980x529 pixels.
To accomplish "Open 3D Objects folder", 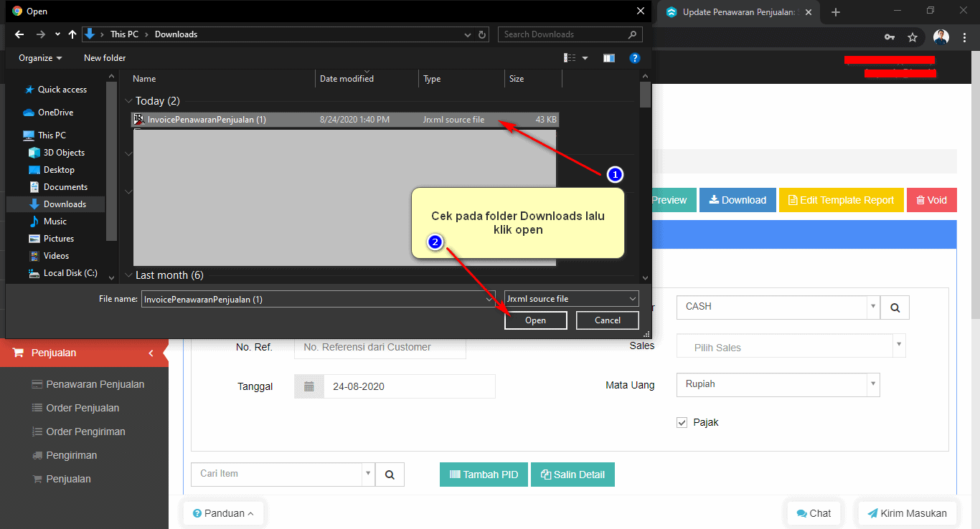I will (x=57, y=153).
